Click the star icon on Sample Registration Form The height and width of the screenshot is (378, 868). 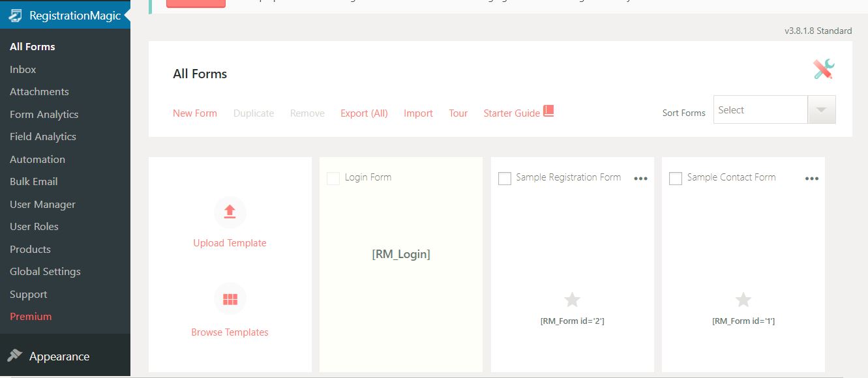tap(572, 300)
